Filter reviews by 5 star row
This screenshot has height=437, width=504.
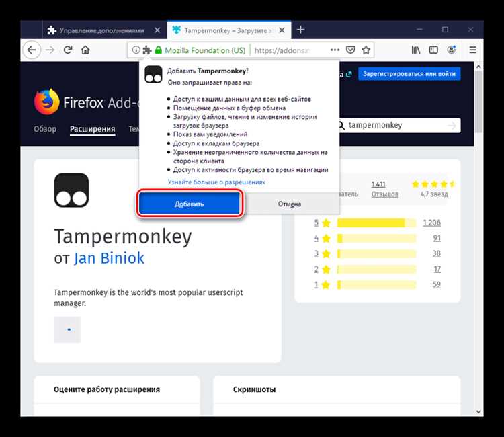click(x=378, y=223)
